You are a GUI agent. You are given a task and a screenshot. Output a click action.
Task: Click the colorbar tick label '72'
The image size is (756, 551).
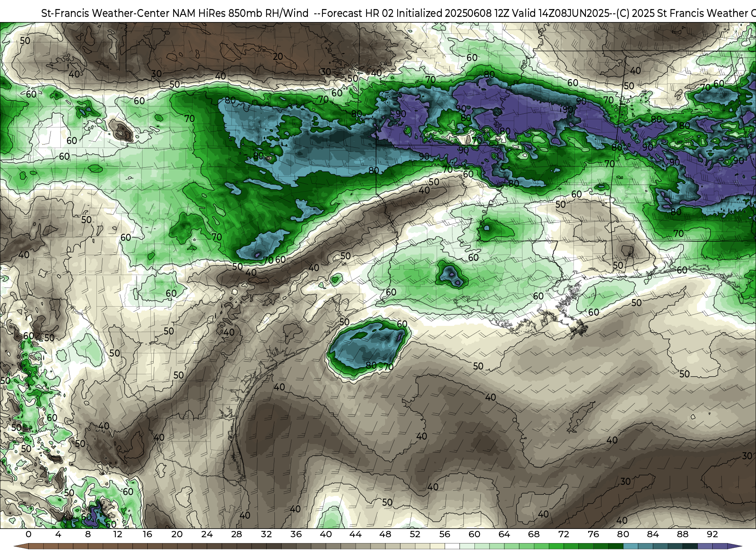coord(564,534)
